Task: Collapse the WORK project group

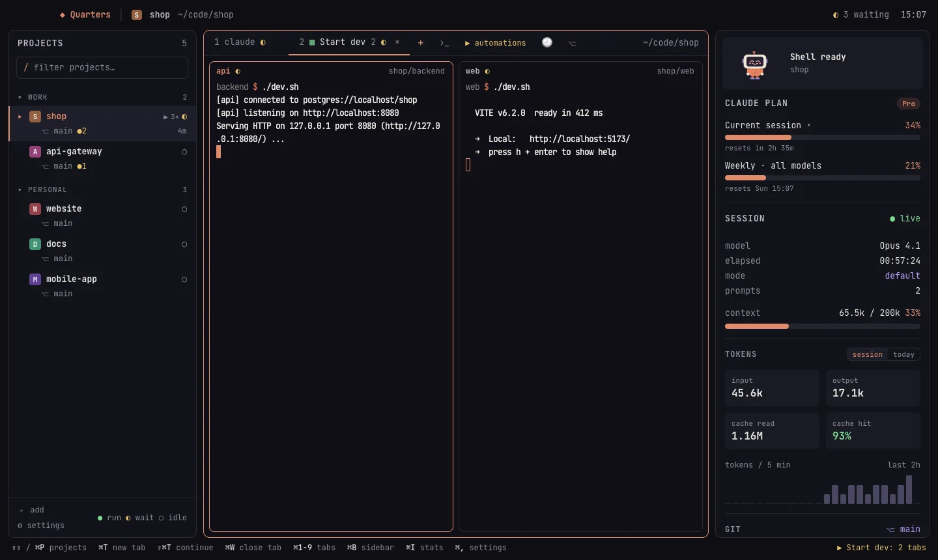Action: point(20,98)
